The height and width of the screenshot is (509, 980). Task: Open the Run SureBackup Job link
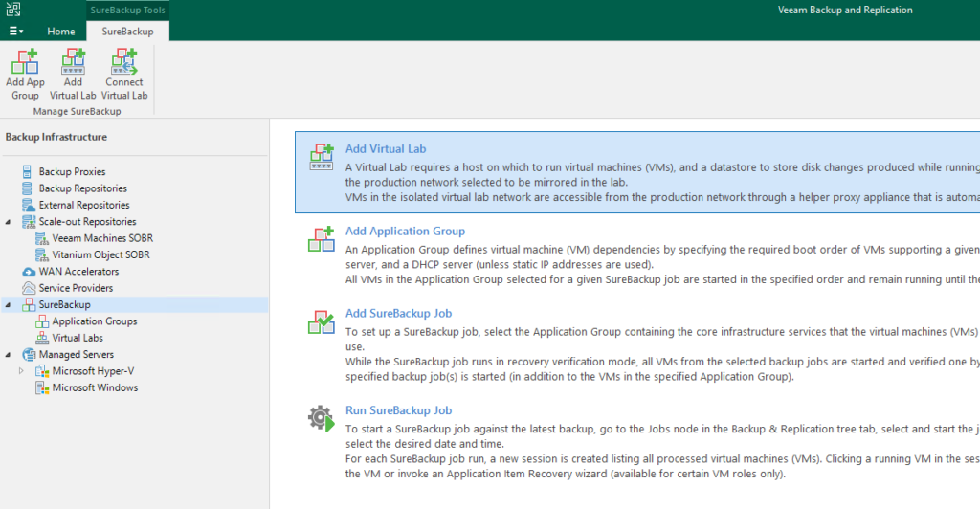(x=399, y=410)
